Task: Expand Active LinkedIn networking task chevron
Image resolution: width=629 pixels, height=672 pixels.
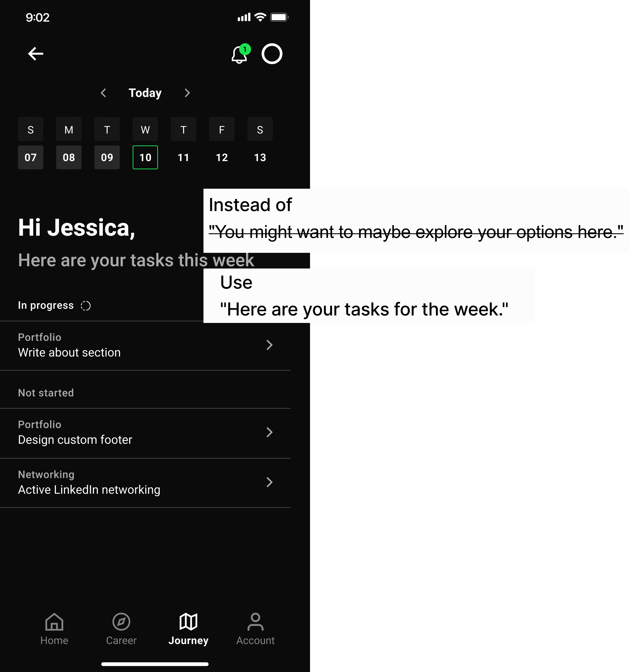Action: (x=269, y=482)
